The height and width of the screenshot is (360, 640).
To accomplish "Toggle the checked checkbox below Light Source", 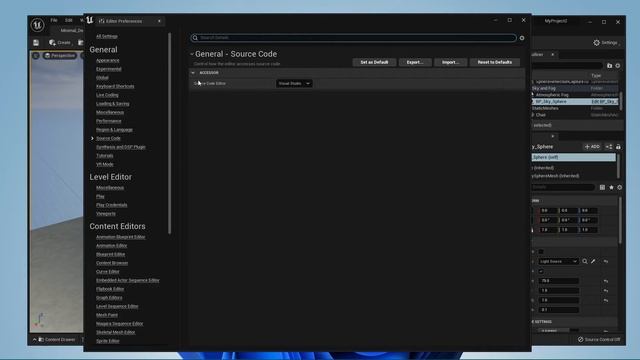I will click(x=541, y=271).
